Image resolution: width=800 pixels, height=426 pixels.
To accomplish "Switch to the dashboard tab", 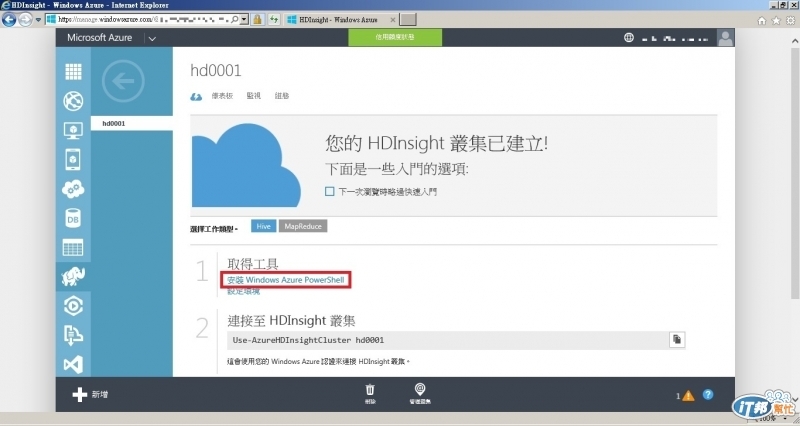I will click(x=222, y=96).
